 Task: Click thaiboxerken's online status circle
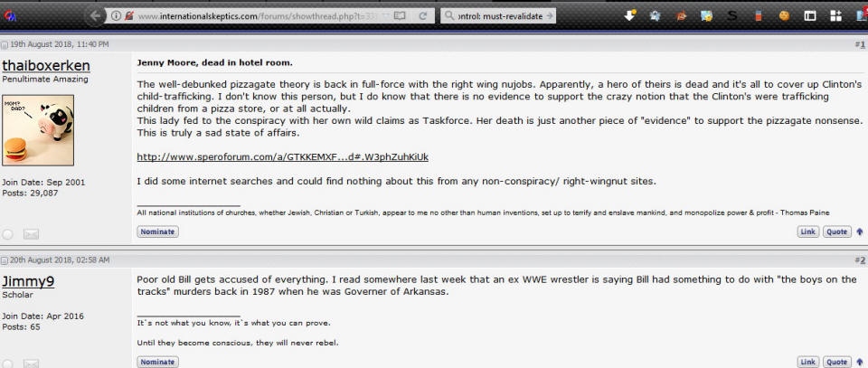7,234
